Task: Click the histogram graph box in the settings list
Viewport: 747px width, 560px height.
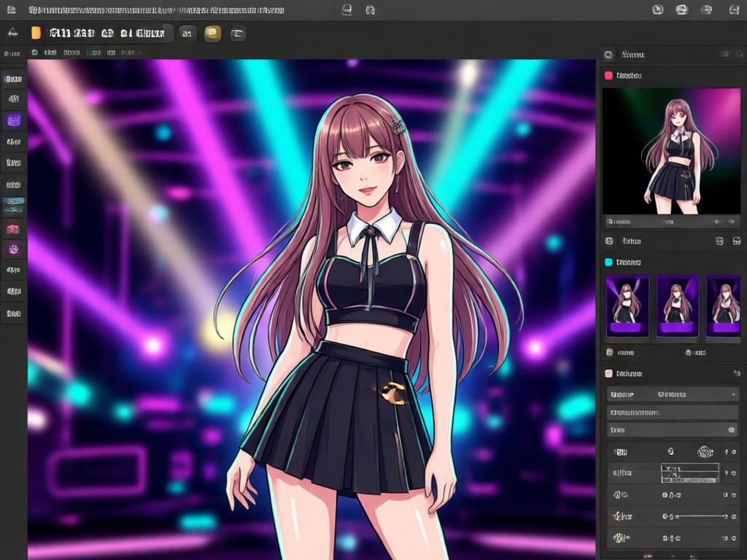Action: [690, 472]
